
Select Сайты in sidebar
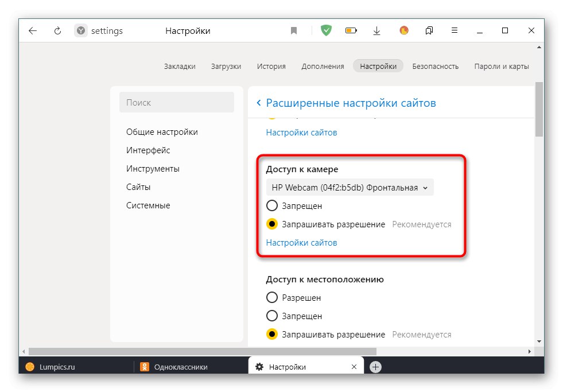(138, 187)
